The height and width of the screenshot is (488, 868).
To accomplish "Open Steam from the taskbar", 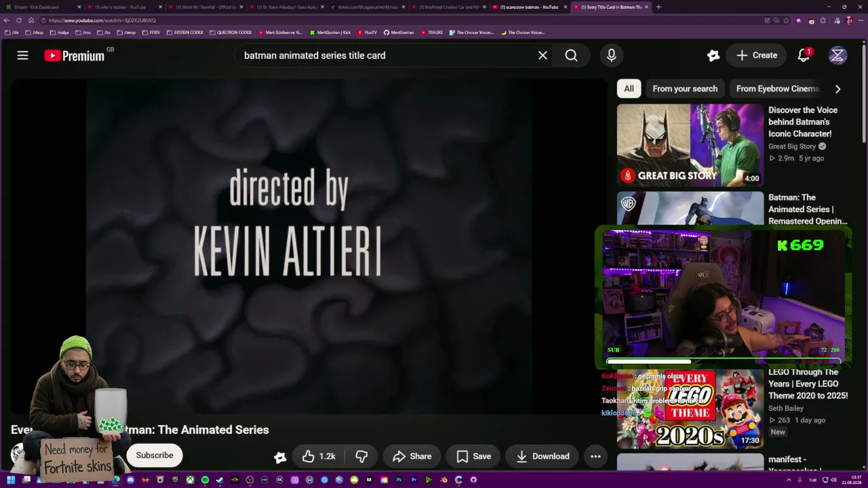I will [x=220, y=480].
